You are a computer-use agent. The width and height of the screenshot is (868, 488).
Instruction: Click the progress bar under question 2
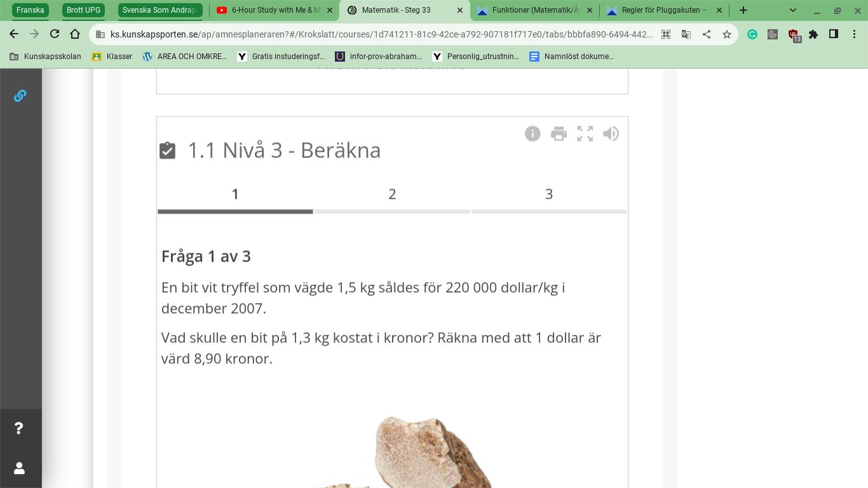392,212
